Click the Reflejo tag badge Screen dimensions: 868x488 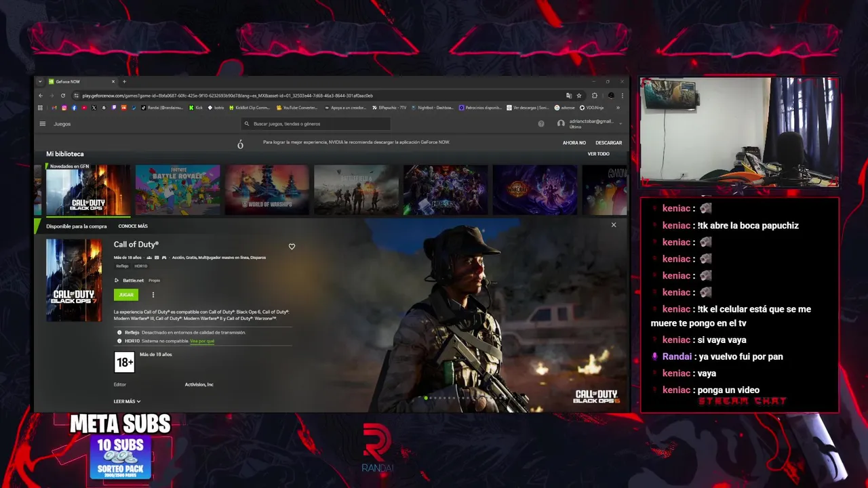pyautogui.click(x=122, y=266)
